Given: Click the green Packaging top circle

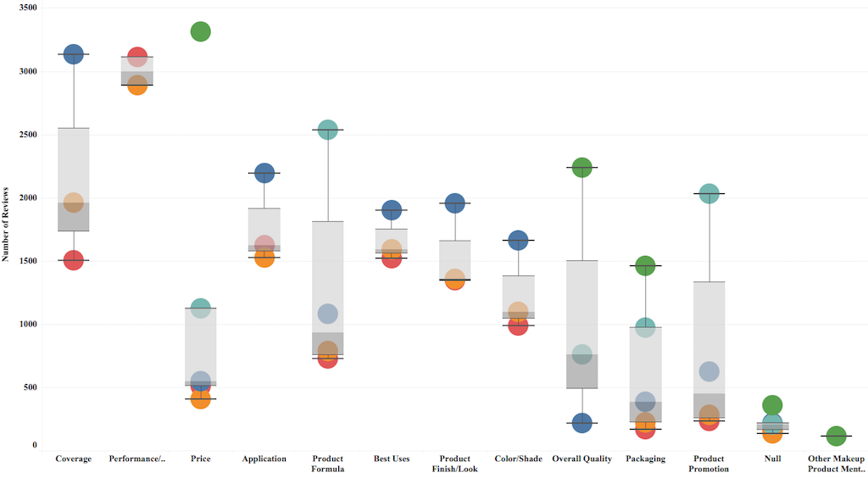Looking at the screenshot, I should 646,267.
